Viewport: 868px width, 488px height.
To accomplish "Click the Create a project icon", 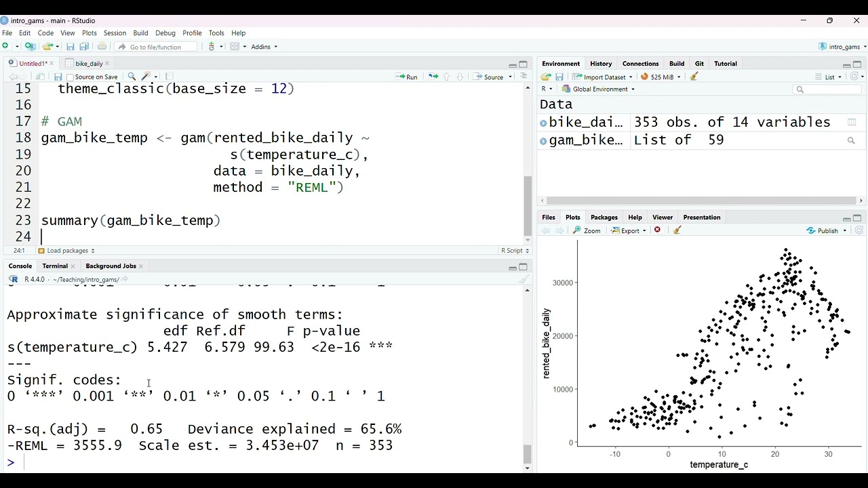I will coord(30,47).
